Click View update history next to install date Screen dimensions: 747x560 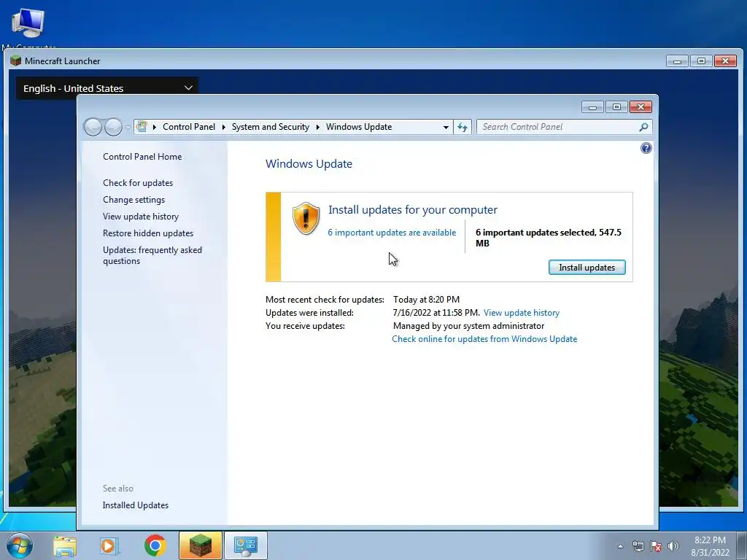521,313
